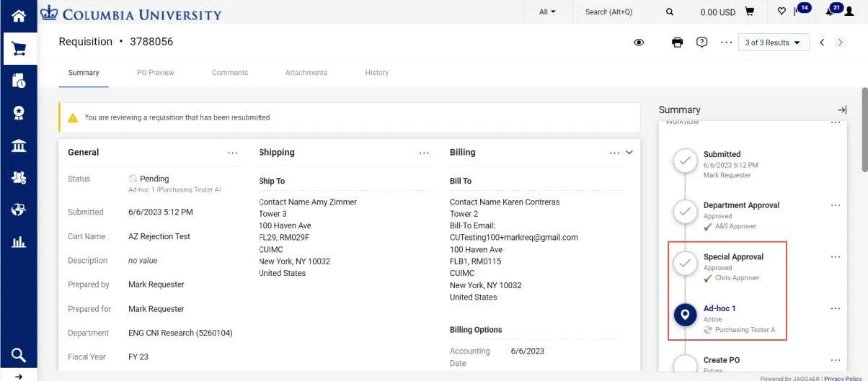This screenshot has width=868, height=381.
Task: Open Billing section ellipsis menu
Action: point(614,153)
